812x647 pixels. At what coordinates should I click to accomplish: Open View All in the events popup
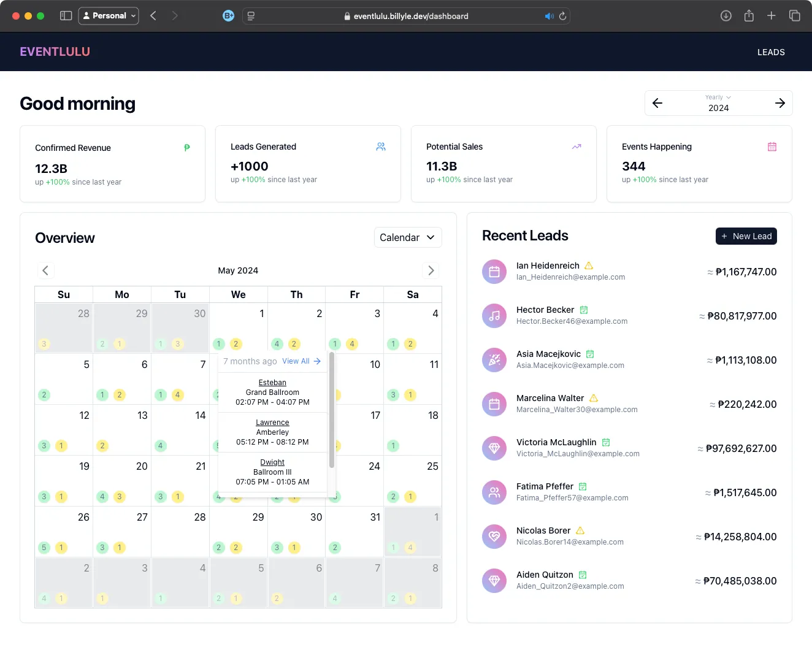pyautogui.click(x=297, y=361)
